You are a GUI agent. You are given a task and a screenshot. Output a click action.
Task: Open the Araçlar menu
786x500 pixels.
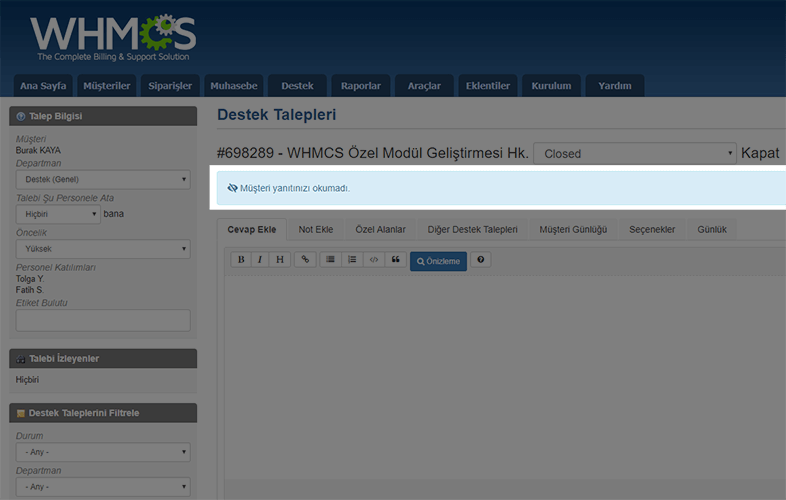[424, 86]
